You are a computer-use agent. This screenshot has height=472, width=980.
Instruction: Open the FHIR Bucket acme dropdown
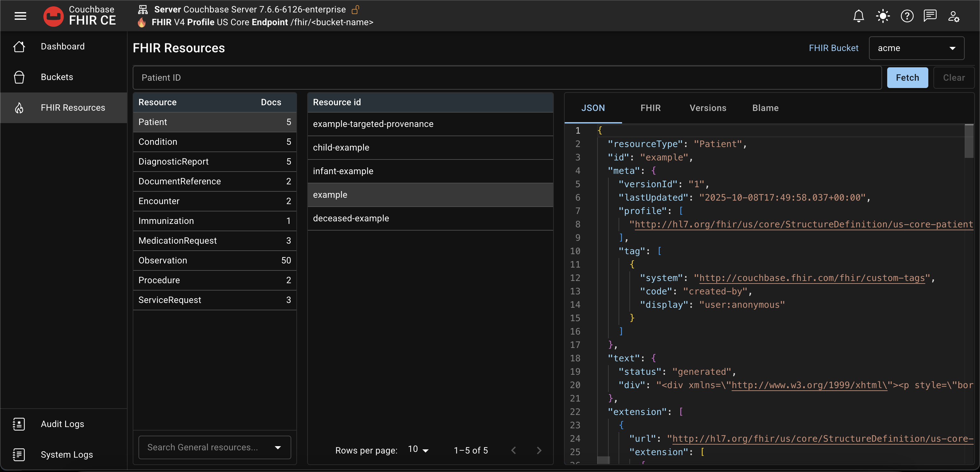point(917,48)
